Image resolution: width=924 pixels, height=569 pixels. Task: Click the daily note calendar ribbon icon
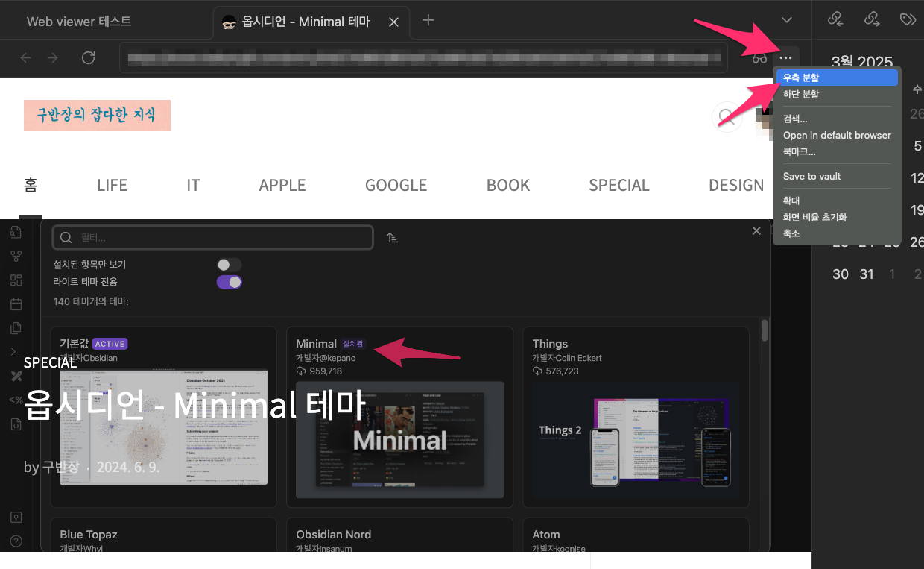[16, 304]
